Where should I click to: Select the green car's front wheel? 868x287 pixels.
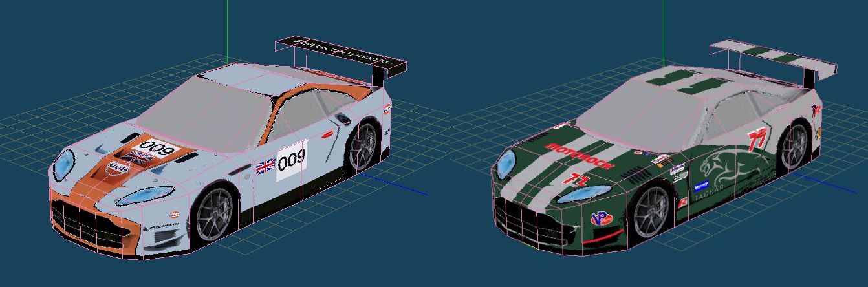pos(652,213)
